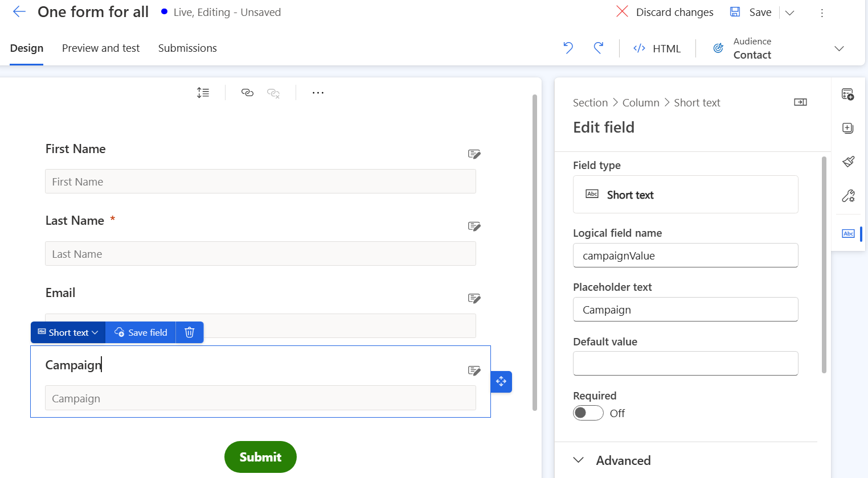Switch to the Submissions tab

[x=187, y=48]
